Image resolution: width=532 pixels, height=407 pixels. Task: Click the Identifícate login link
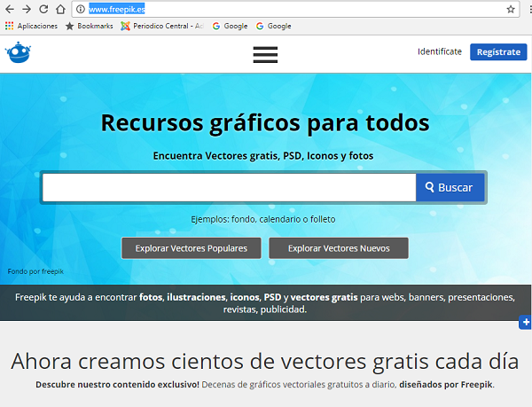click(x=440, y=51)
